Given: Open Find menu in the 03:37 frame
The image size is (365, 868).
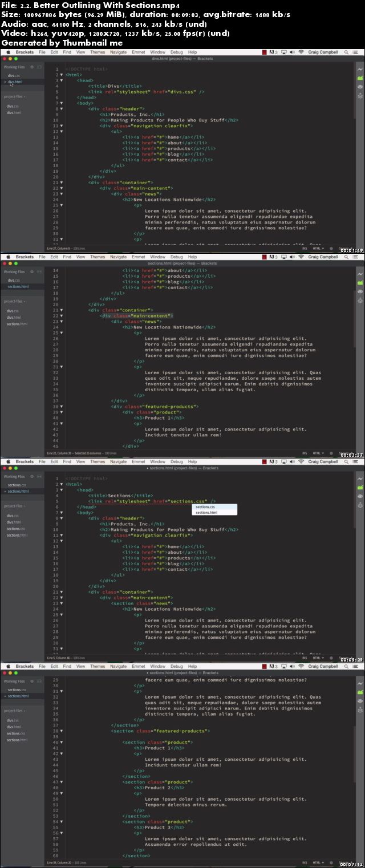Looking at the screenshot, I should (x=67, y=257).
